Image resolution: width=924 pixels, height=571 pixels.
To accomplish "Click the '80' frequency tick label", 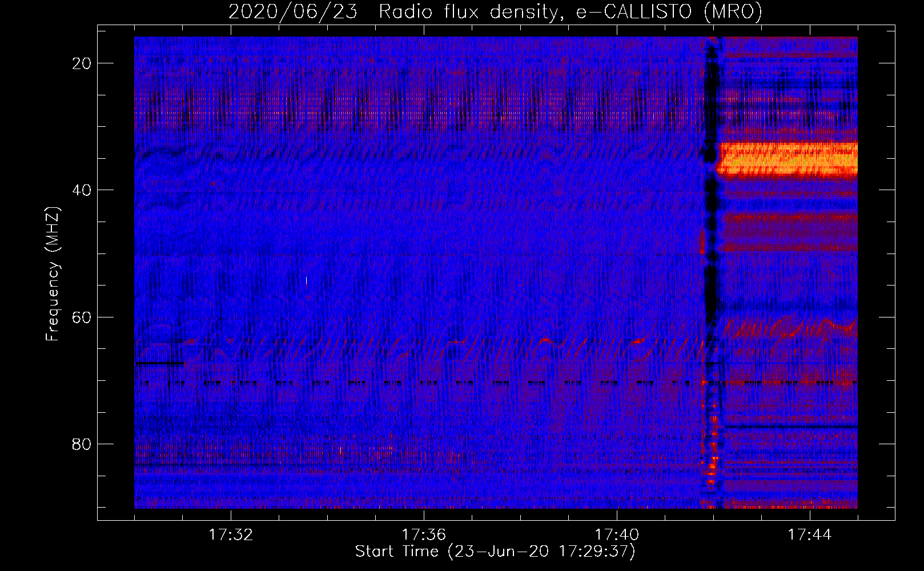I will 82,444.
